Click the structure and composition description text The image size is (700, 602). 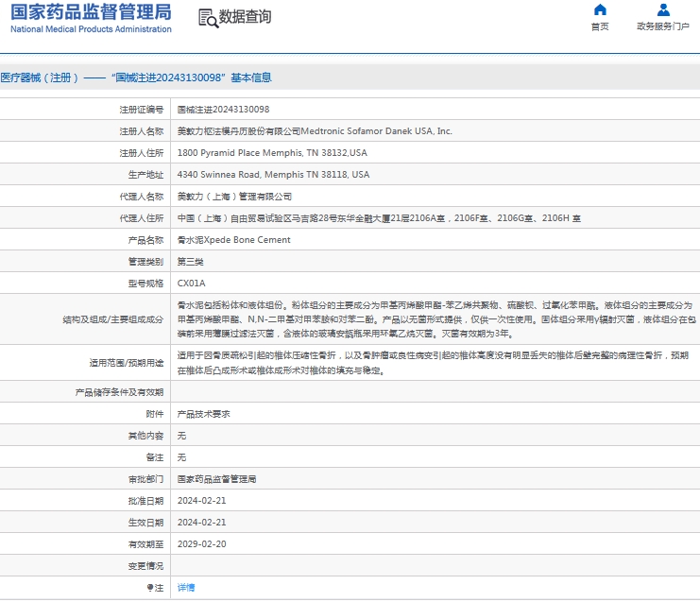pyautogui.click(x=436, y=319)
